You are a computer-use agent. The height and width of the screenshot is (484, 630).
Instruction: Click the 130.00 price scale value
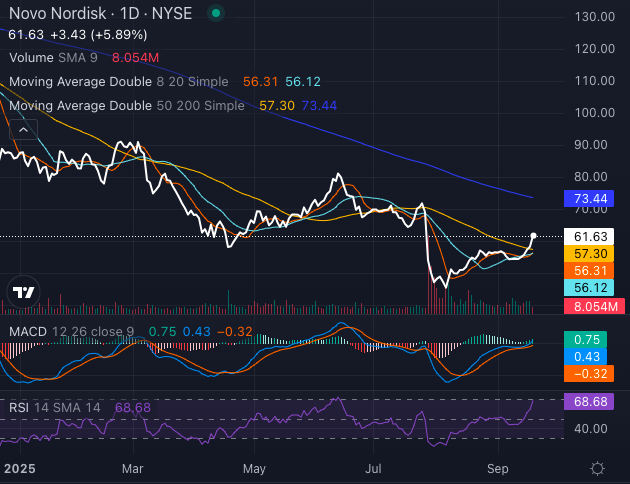click(x=595, y=17)
